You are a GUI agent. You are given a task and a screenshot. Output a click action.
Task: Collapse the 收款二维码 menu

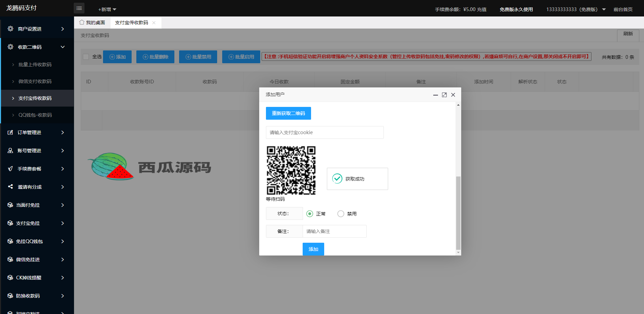click(63, 47)
